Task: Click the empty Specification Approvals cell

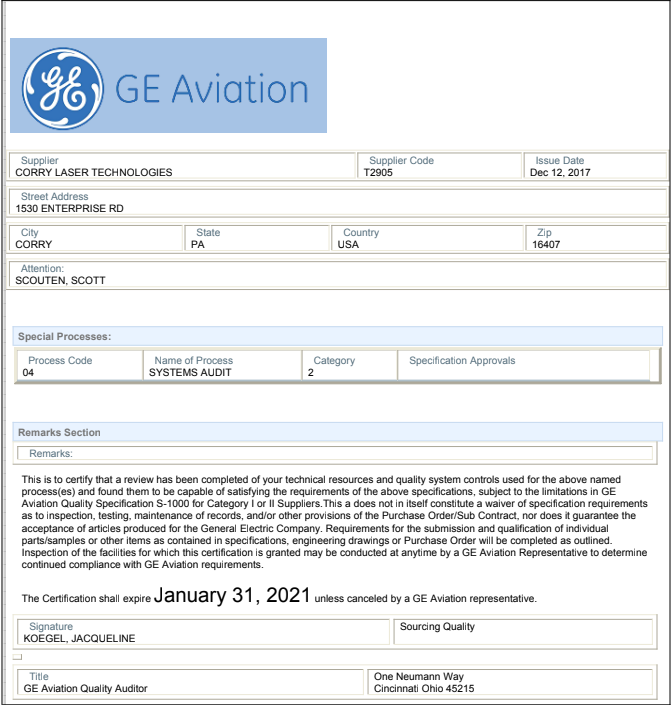Action: click(x=523, y=366)
